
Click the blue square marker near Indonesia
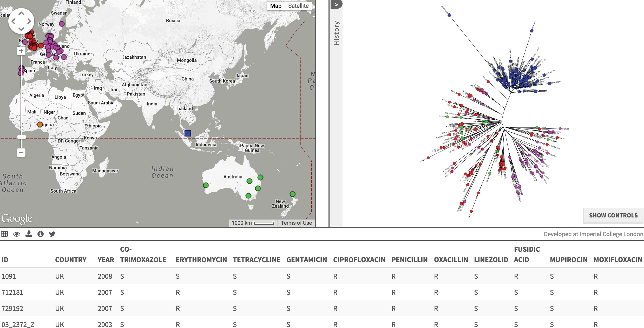click(x=188, y=133)
